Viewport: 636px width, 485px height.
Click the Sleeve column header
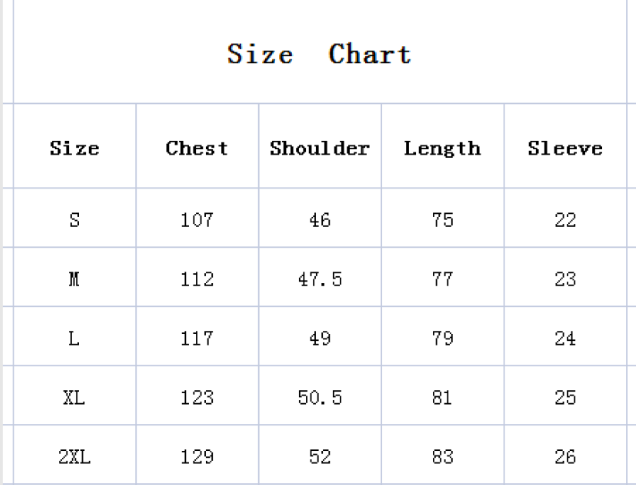pyautogui.click(x=565, y=146)
